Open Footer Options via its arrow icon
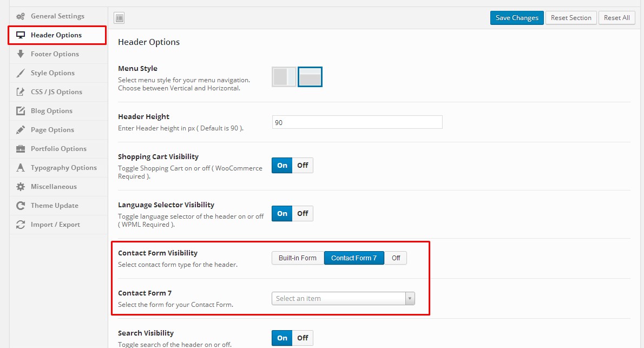This screenshot has width=644, height=348. tap(21, 54)
